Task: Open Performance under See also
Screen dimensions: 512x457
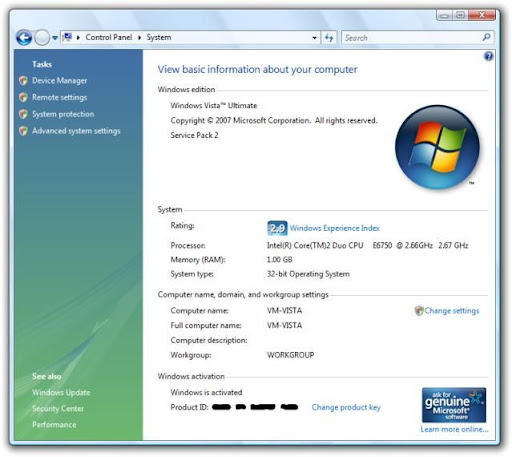Action: click(x=54, y=425)
